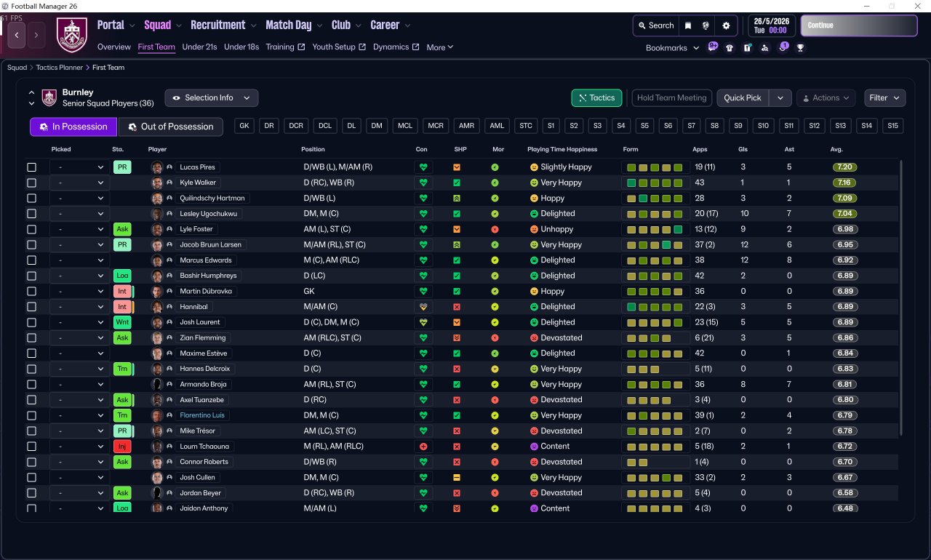Open the trophy competitions shortcut icon
The width and height of the screenshot is (931, 560).
pos(801,48)
